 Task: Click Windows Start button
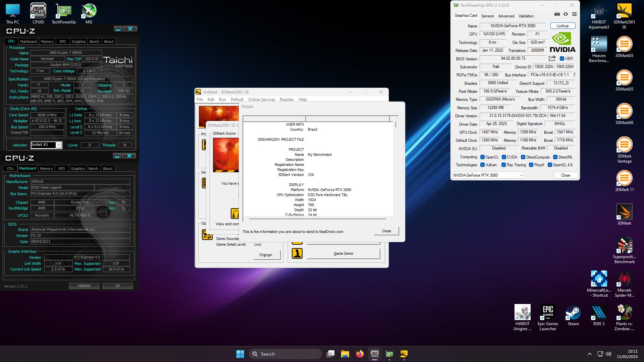point(240,354)
